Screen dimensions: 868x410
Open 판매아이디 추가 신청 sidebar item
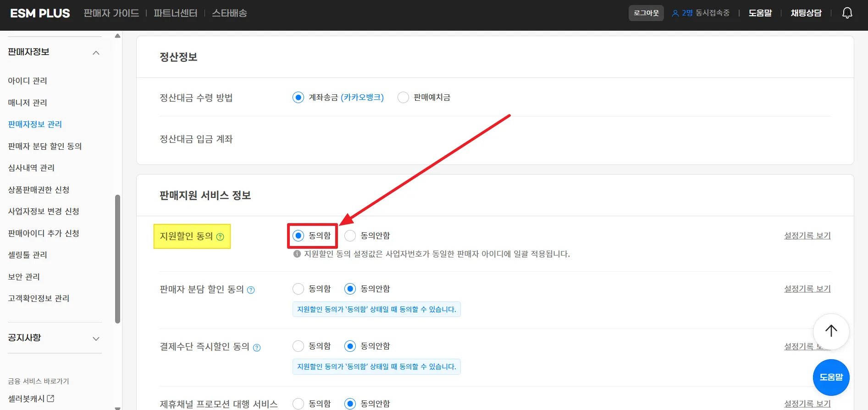click(x=44, y=233)
